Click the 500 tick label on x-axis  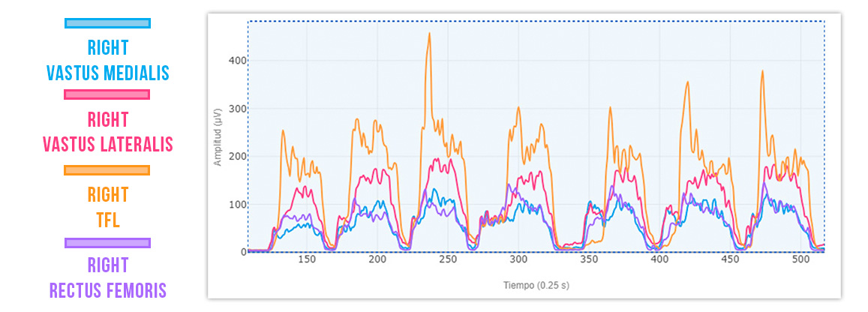coord(800,259)
